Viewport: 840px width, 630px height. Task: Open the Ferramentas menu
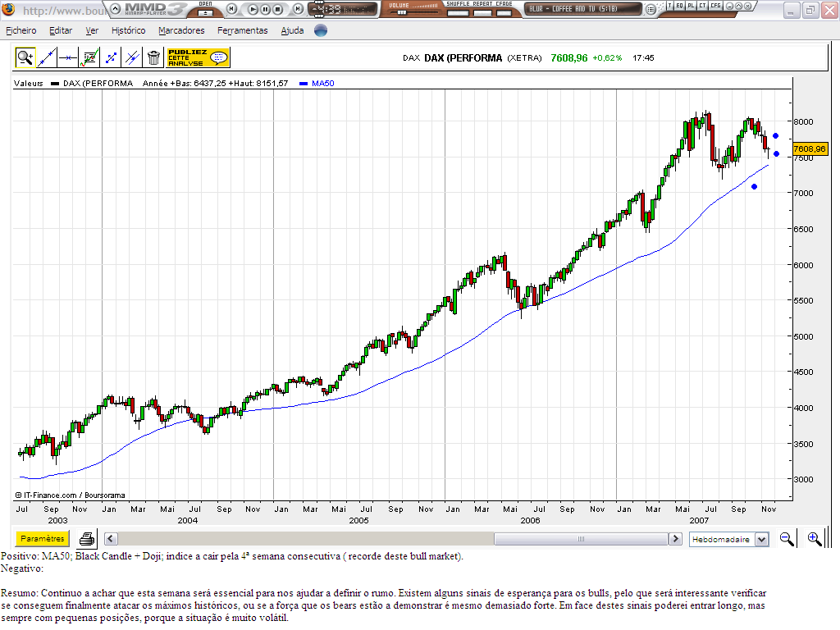pos(243,30)
